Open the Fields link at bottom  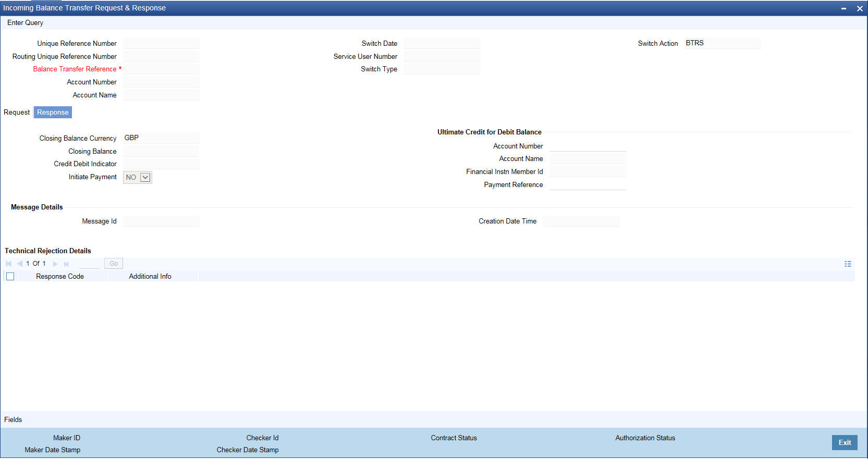point(13,419)
